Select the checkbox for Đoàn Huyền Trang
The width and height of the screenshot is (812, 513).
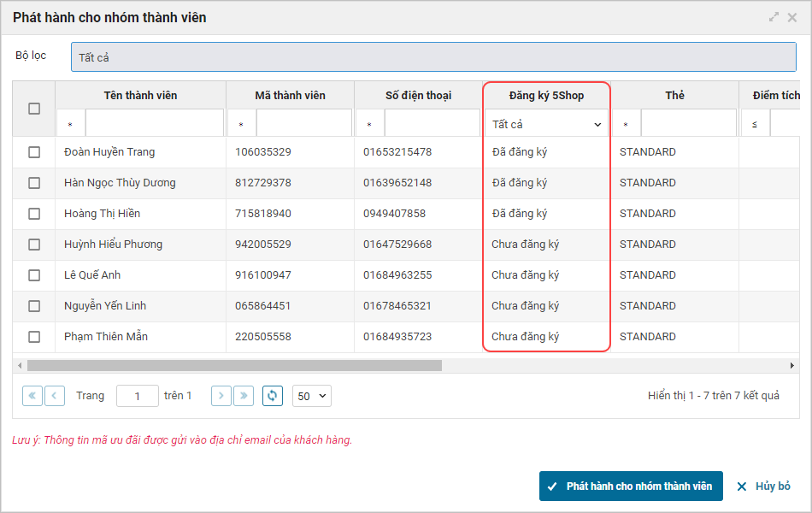click(x=34, y=152)
